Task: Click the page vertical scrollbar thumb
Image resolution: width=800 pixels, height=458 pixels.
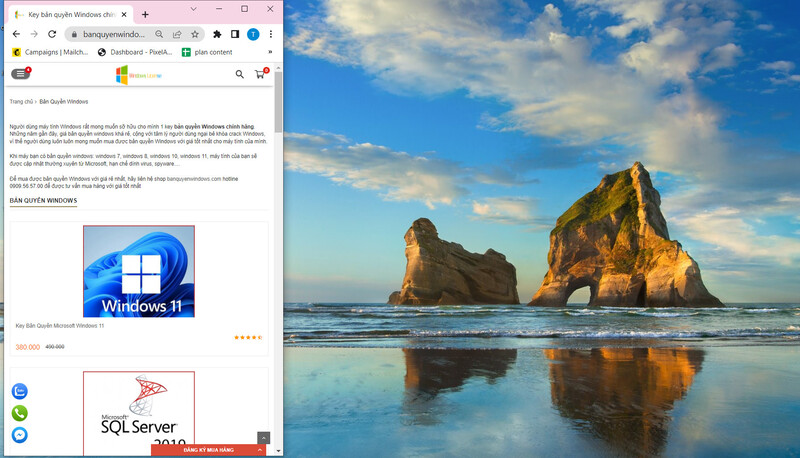Action: (x=278, y=102)
